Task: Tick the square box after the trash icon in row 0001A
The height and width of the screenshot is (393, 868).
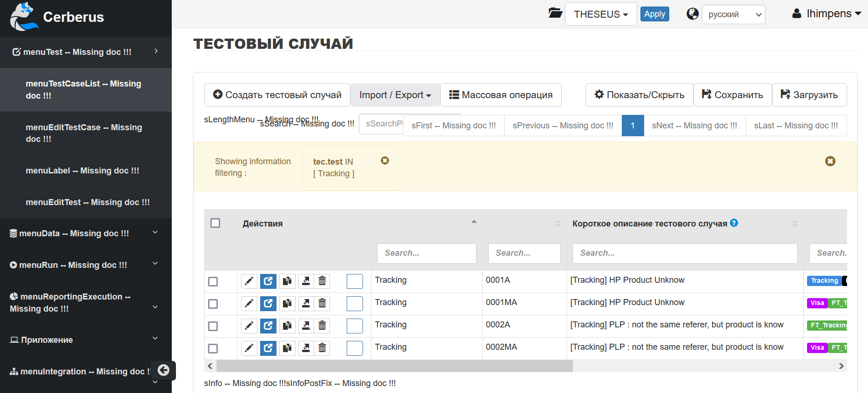Action: point(355,281)
